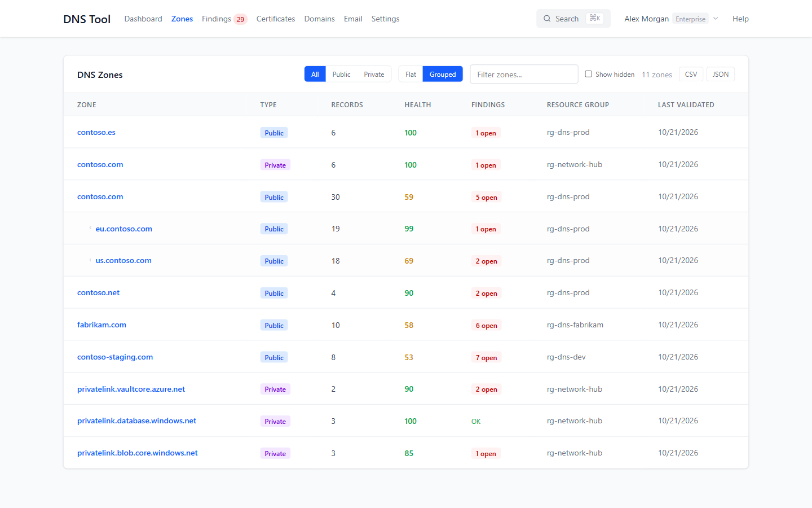
Task: Click the "5 open" findings badge
Action: [x=487, y=197]
